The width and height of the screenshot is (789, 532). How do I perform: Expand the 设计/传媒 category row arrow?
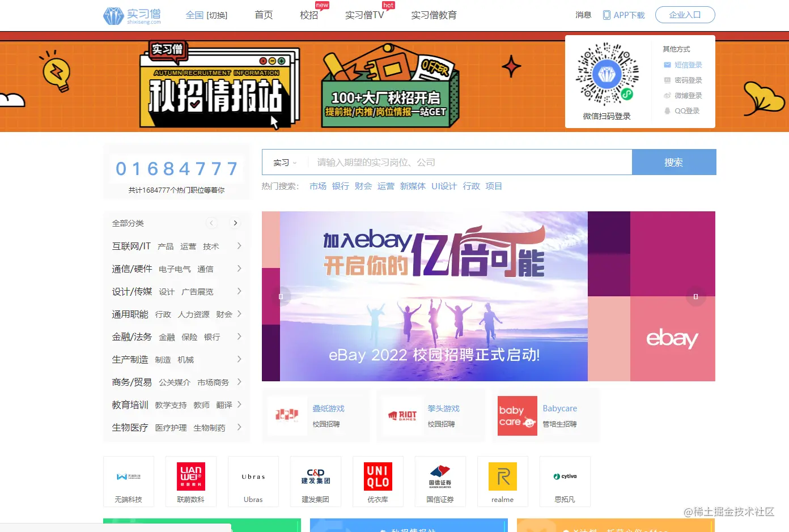click(x=239, y=291)
